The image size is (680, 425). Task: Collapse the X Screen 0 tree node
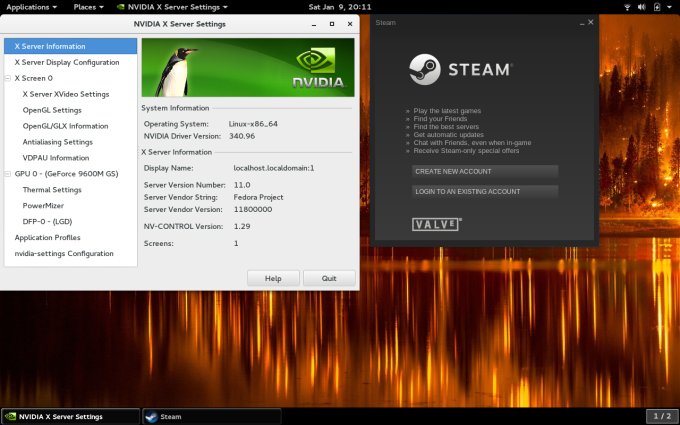point(8,78)
